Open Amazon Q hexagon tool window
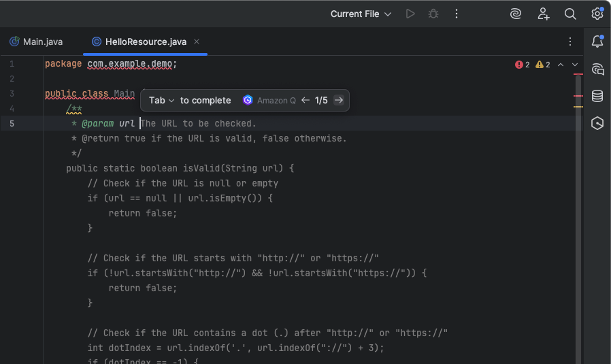The width and height of the screenshot is (611, 364). [x=597, y=123]
